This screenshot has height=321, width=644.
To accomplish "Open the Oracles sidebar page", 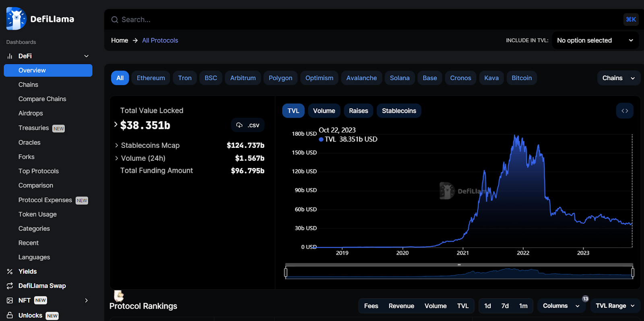I will (29, 143).
